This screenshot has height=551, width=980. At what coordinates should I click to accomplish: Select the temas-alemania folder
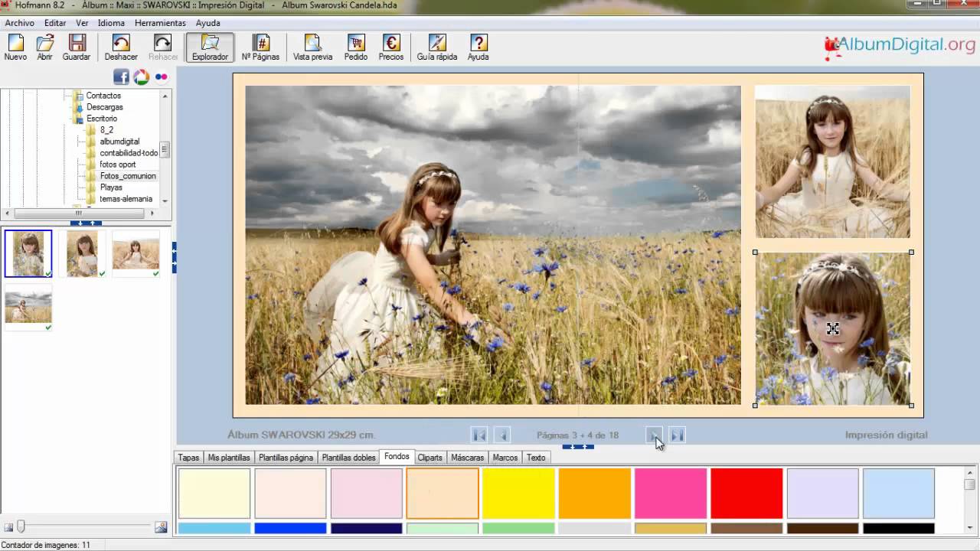tap(126, 199)
